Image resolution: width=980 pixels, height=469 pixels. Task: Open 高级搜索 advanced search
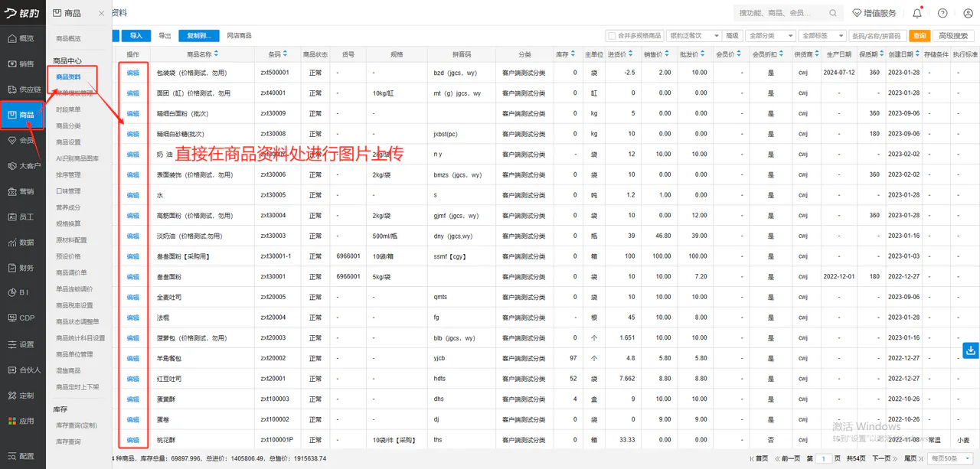(954, 36)
